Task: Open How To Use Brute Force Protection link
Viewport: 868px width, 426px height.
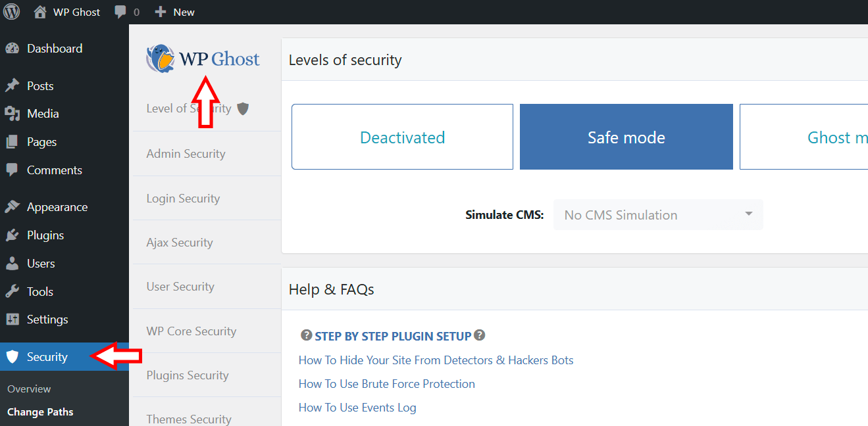Action: [386, 384]
